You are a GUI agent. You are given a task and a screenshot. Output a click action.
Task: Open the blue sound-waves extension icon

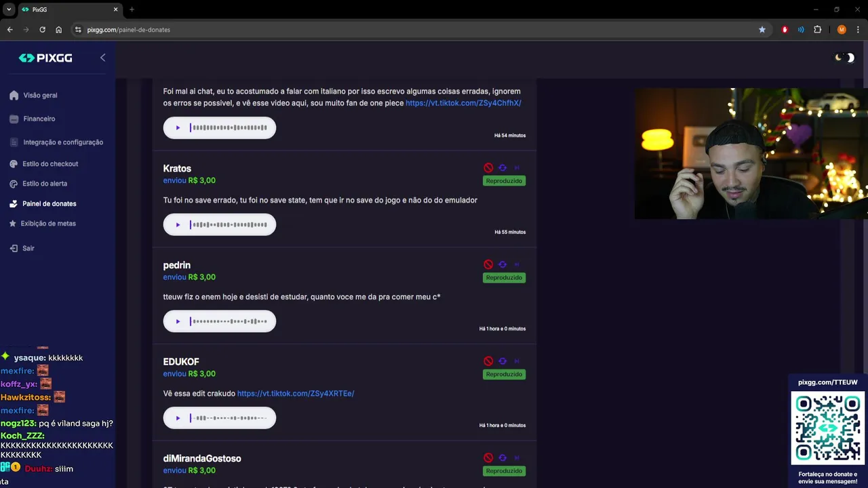(x=801, y=30)
